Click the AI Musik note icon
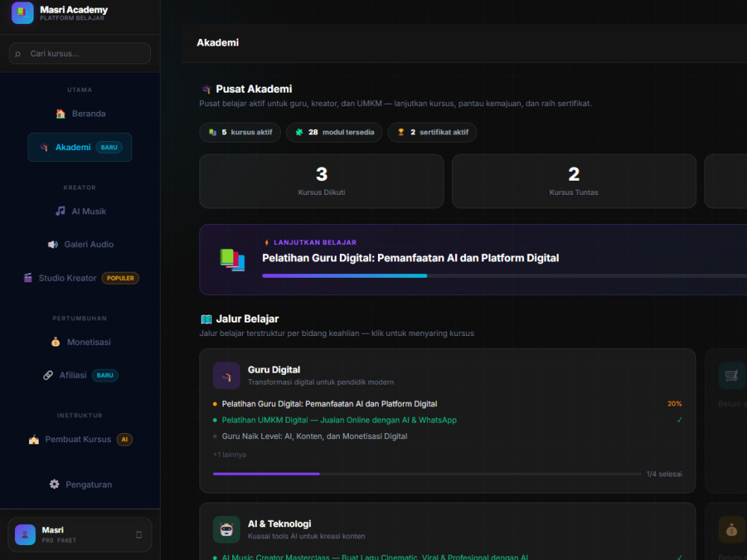747x560 pixels. (60, 211)
